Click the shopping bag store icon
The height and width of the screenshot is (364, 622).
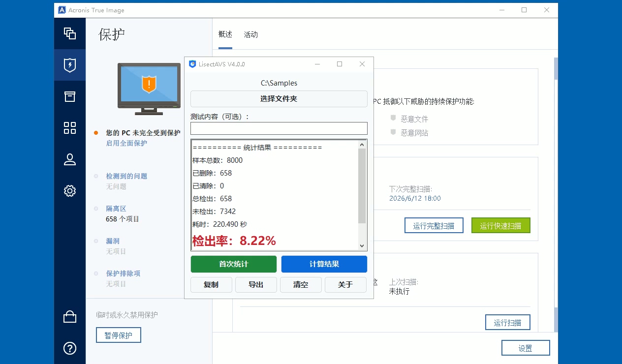(x=70, y=317)
